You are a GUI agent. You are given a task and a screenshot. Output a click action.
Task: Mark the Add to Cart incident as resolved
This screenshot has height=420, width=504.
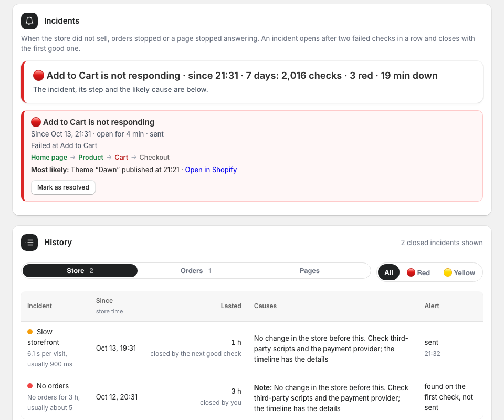coord(63,187)
